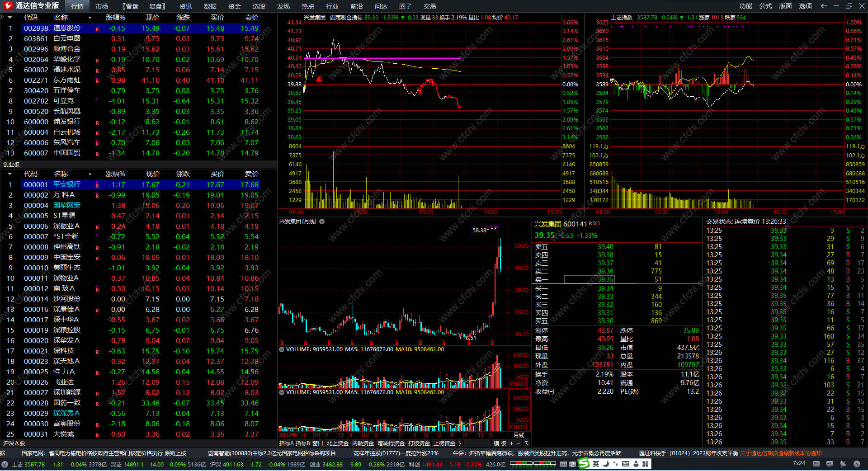Click the round icon at status bar left

tap(5, 464)
